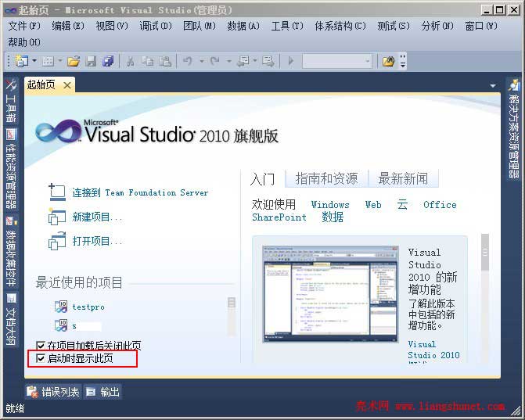
Task: Click the Find in Files toolbar icon
Action: pos(388,61)
